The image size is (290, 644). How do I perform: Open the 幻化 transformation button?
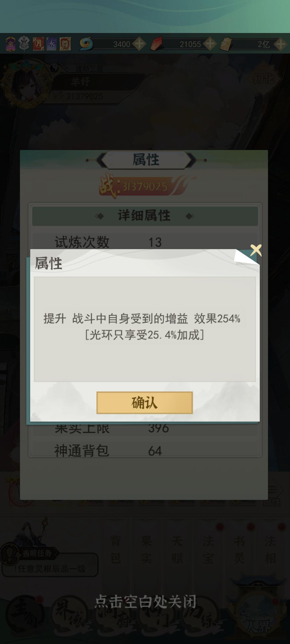pos(263,78)
